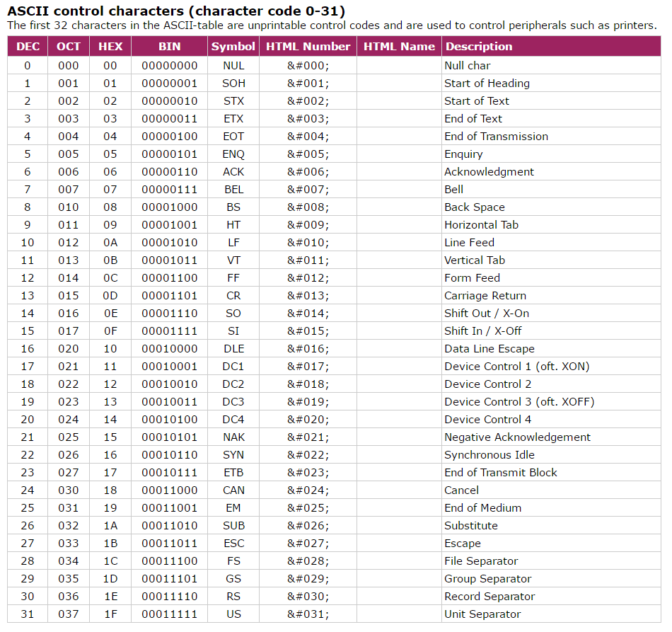
Task: Click the 'Device Control 4' description
Action: 487,420
